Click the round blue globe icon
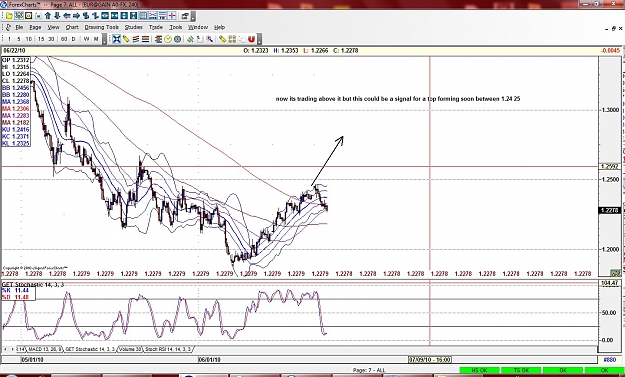This screenshot has height=377, width=625. pos(177,39)
